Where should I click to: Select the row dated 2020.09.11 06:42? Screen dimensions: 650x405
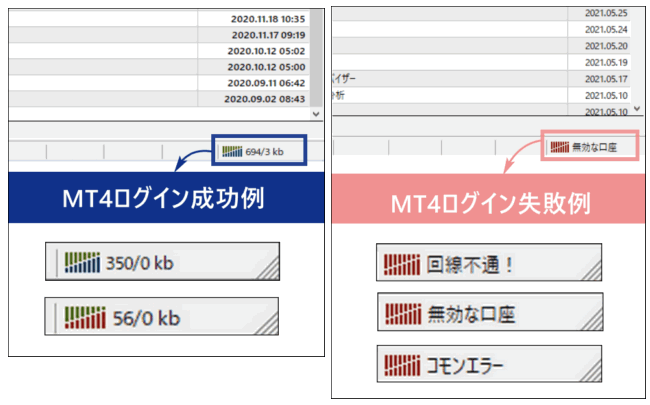point(159,83)
